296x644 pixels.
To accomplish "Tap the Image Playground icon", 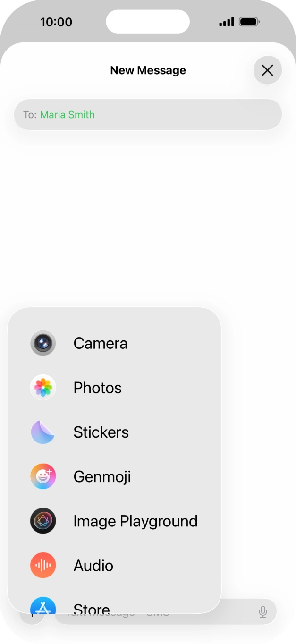I will pyautogui.click(x=43, y=521).
